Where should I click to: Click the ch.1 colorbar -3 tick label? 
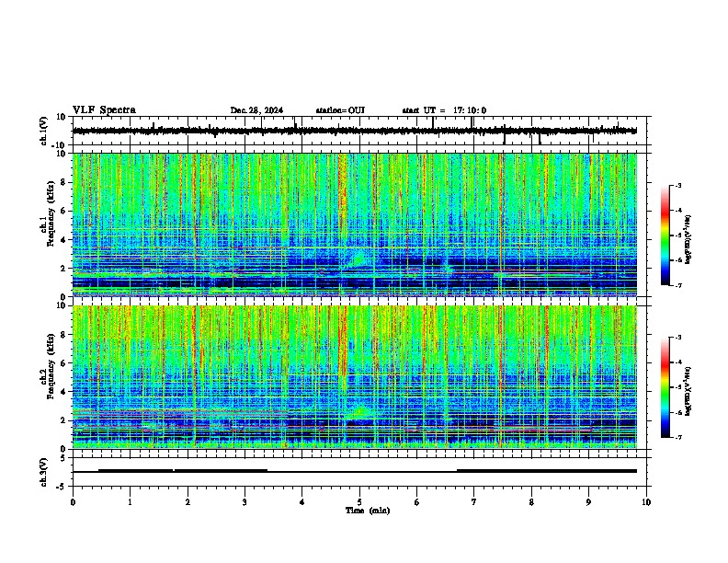pos(677,185)
